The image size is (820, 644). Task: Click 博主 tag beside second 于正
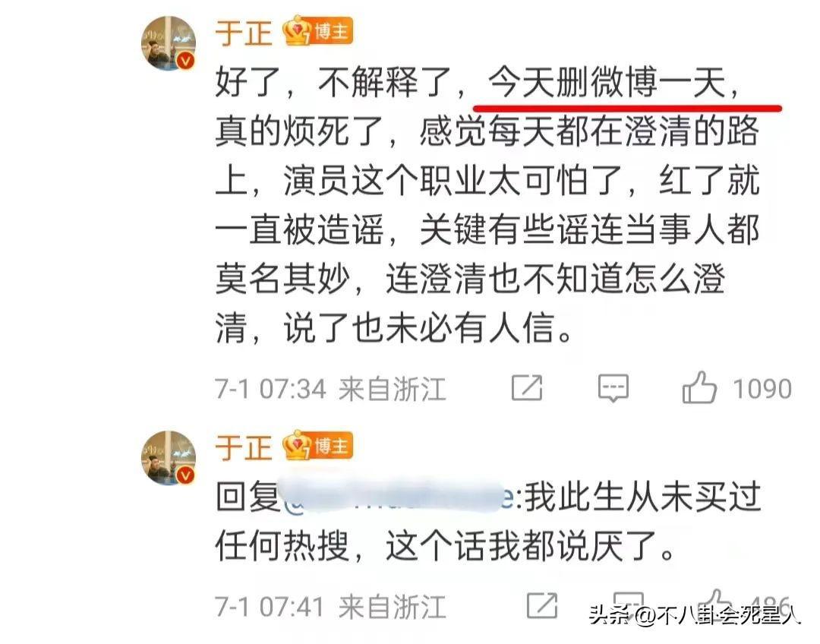(332, 447)
